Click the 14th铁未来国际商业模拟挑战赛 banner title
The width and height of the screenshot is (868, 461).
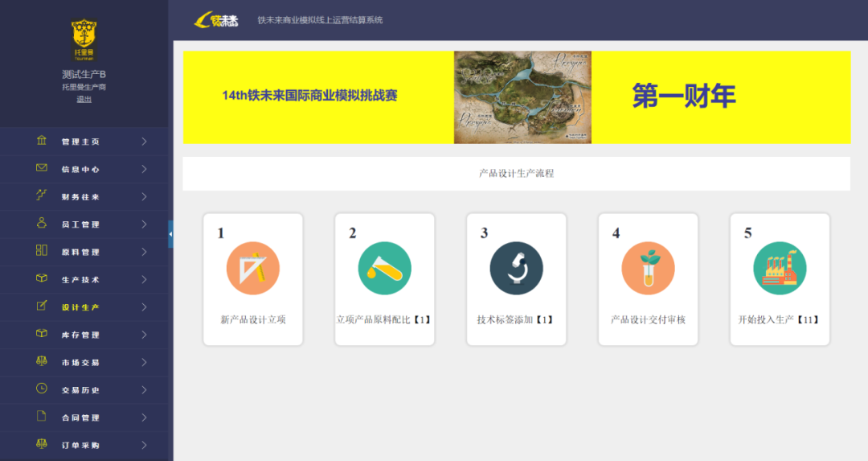coord(309,95)
